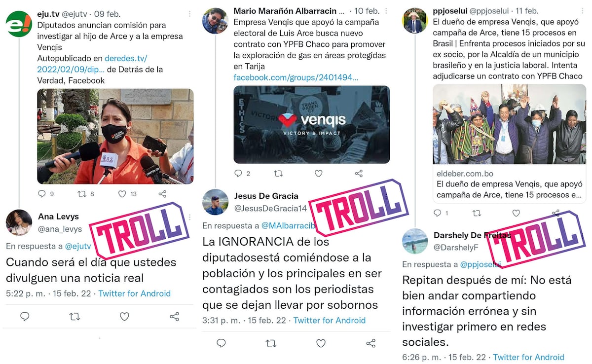Share Jesus De Gracia's reply tweet
592x364 pixels.
(371, 343)
